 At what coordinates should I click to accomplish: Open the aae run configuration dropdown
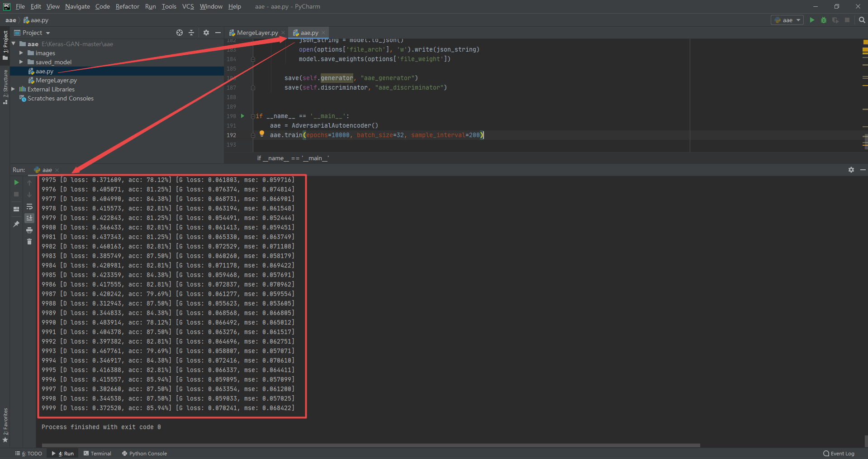pyautogui.click(x=787, y=20)
